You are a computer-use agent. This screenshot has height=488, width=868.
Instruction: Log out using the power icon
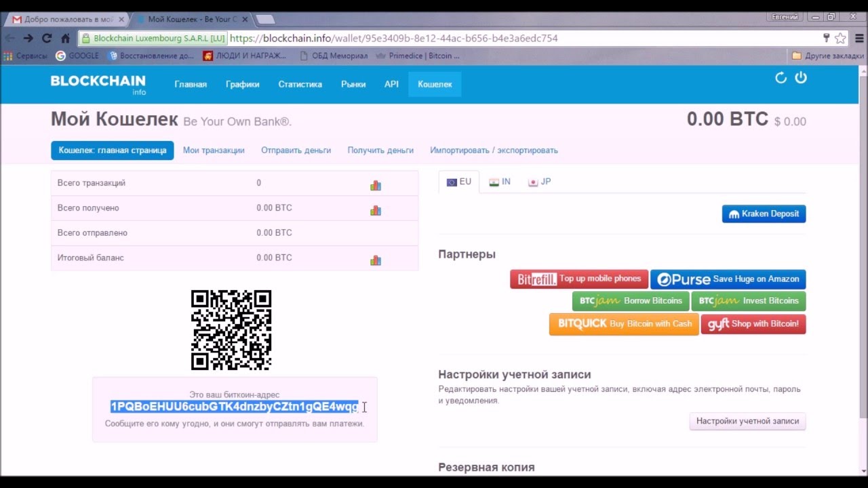[x=801, y=78]
